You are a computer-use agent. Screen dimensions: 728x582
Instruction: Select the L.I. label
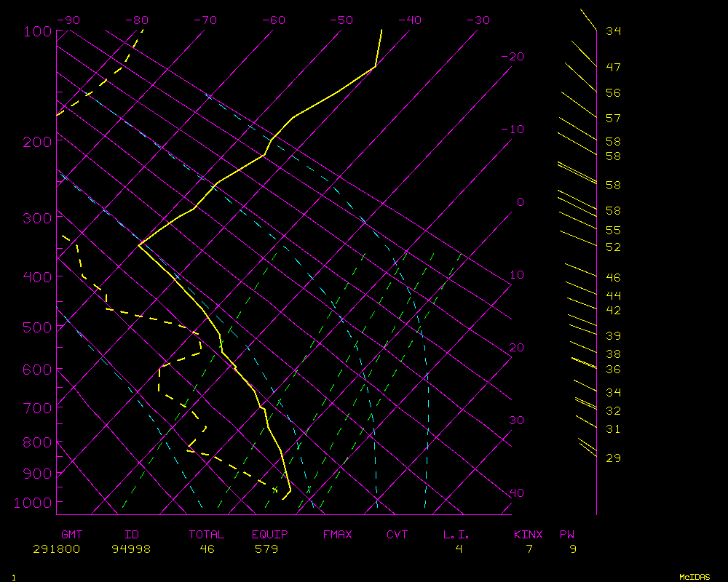pyautogui.click(x=456, y=535)
